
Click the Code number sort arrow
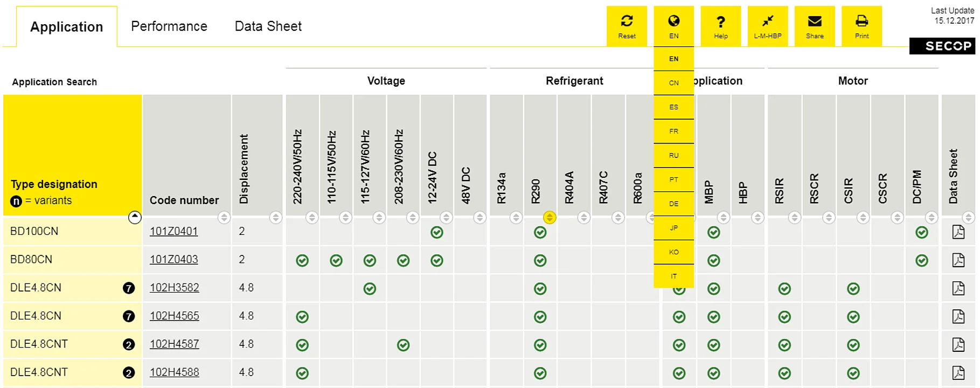pyautogui.click(x=224, y=218)
